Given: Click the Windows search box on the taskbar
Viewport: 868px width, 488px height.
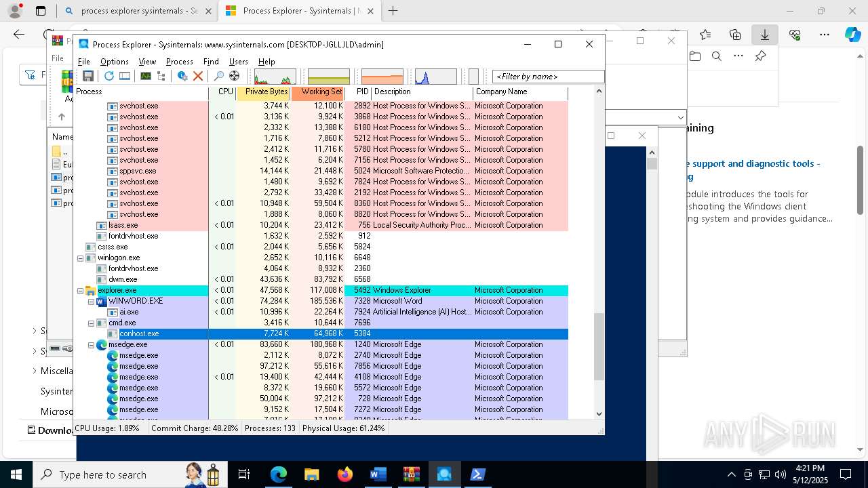Looking at the screenshot, I should tap(129, 474).
